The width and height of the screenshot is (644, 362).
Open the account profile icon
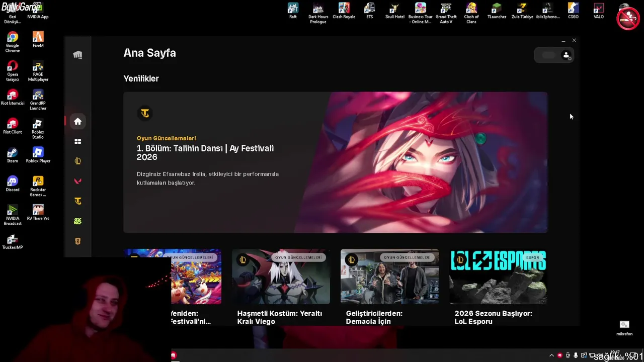pyautogui.click(x=566, y=55)
